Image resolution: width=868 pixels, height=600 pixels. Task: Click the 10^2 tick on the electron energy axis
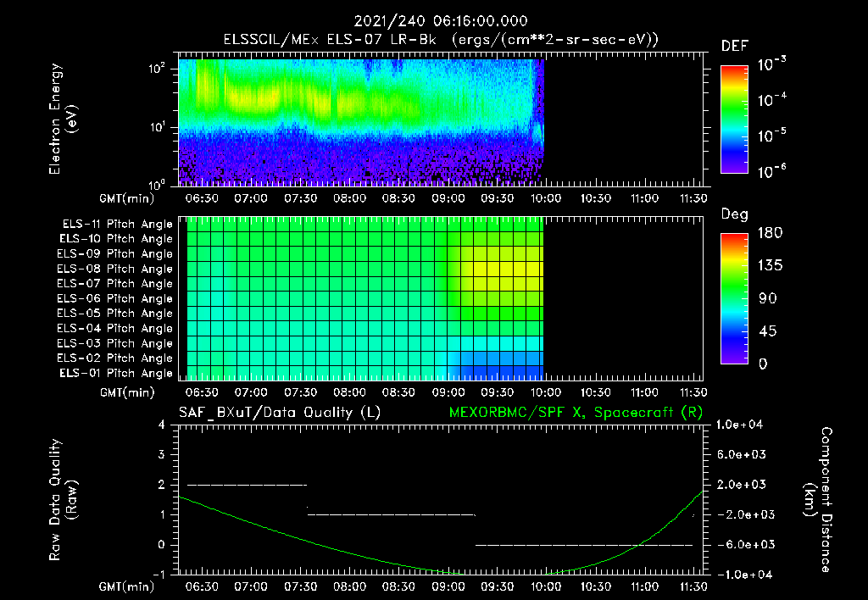tap(157, 69)
